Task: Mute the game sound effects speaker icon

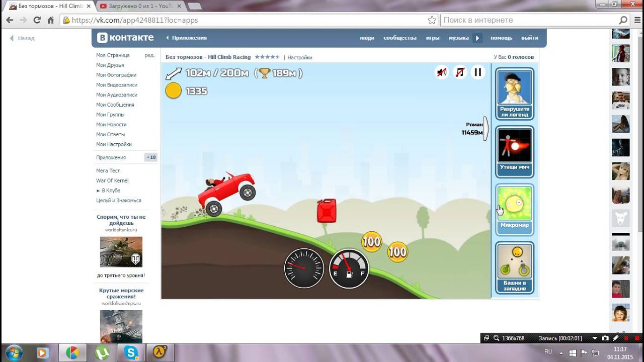Action: [x=442, y=72]
